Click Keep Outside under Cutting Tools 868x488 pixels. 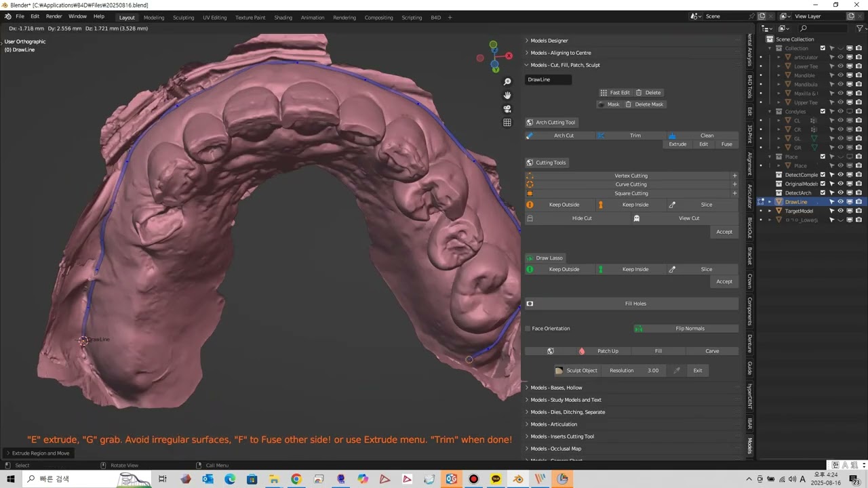tap(559, 205)
